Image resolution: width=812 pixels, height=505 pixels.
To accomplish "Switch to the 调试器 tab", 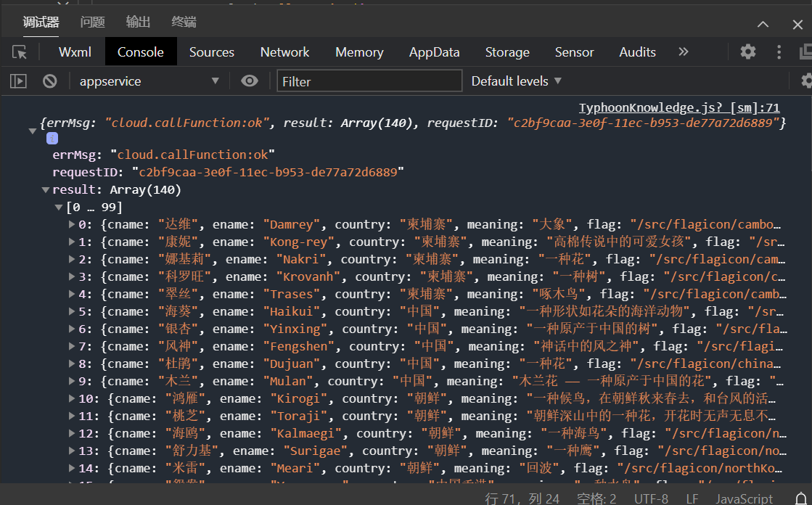I will [x=41, y=22].
